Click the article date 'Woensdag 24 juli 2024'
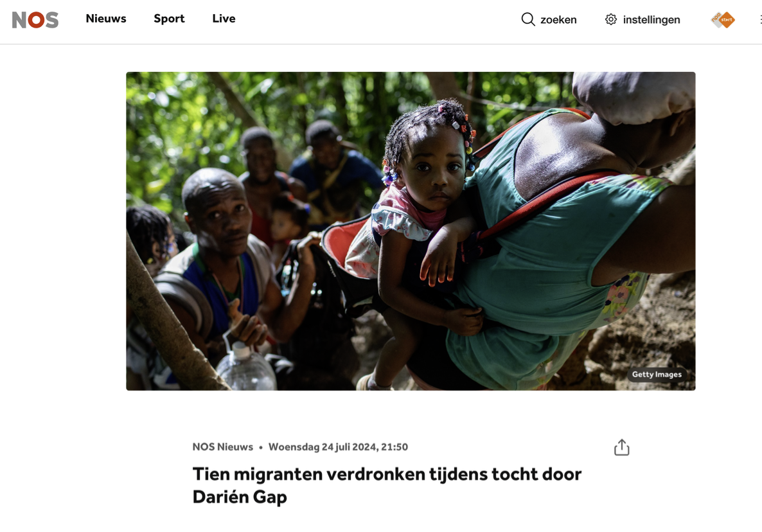 (x=322, y=447)
